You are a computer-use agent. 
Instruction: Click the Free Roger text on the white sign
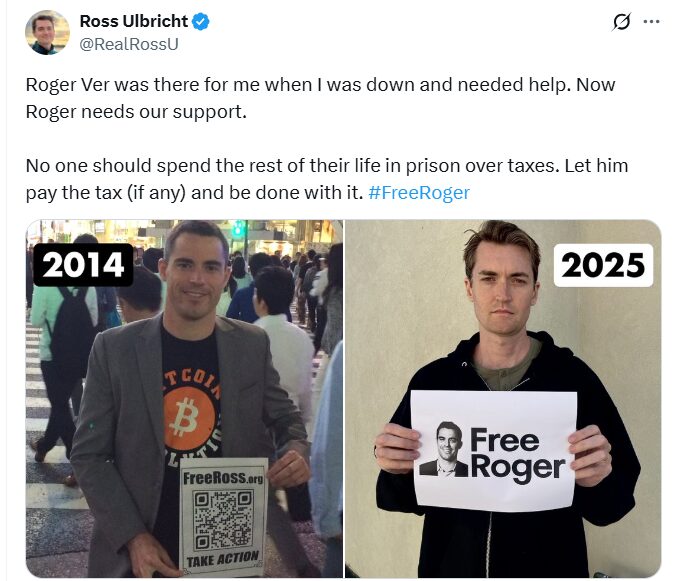click(x=517, y=452)
